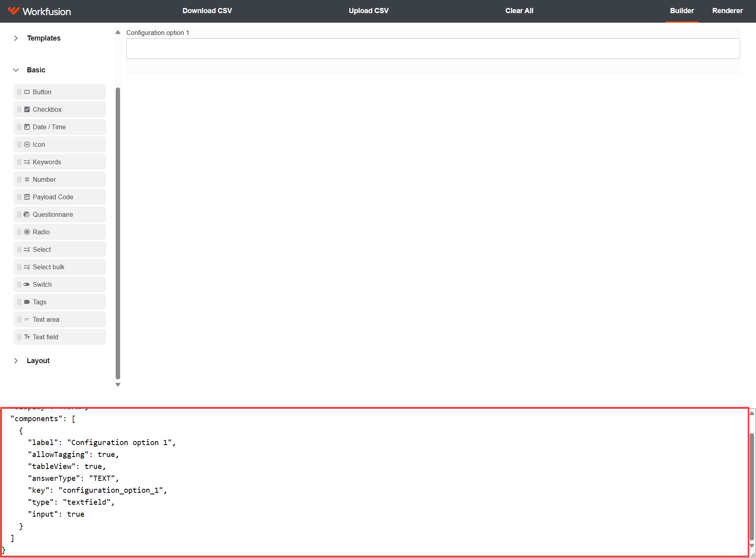Click the "type": "textfield" JSON line
Image resolution: width=756 pixels, height=558 pixels.
[x=71, y=502]
